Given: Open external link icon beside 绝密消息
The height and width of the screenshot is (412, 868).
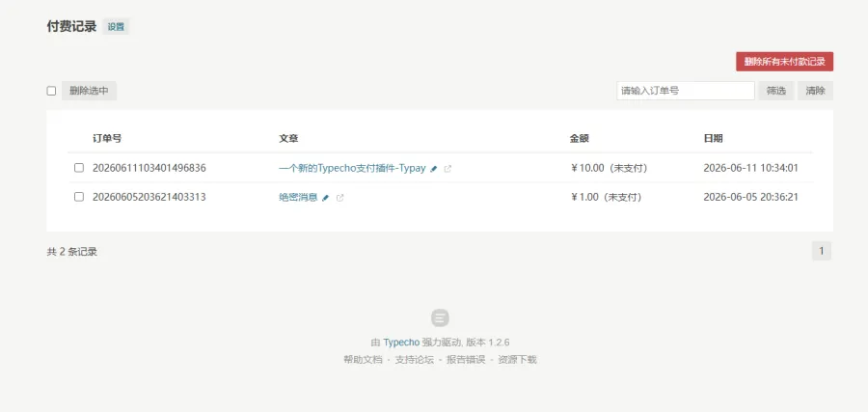Looking at the screenshot, I should point(339,198).
